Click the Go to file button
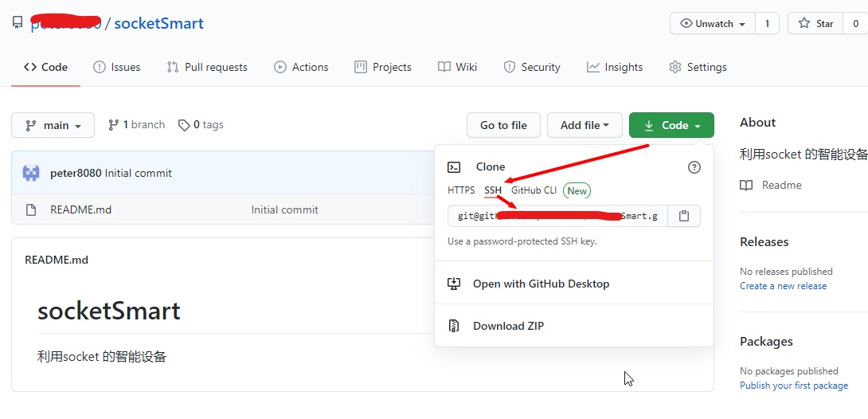Viewport: 868px width, 419px height. click(503, 125)
